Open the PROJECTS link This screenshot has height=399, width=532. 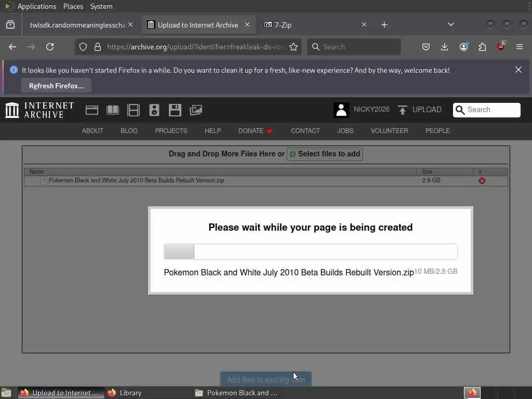pyautogui.click(x=171, y=131)
